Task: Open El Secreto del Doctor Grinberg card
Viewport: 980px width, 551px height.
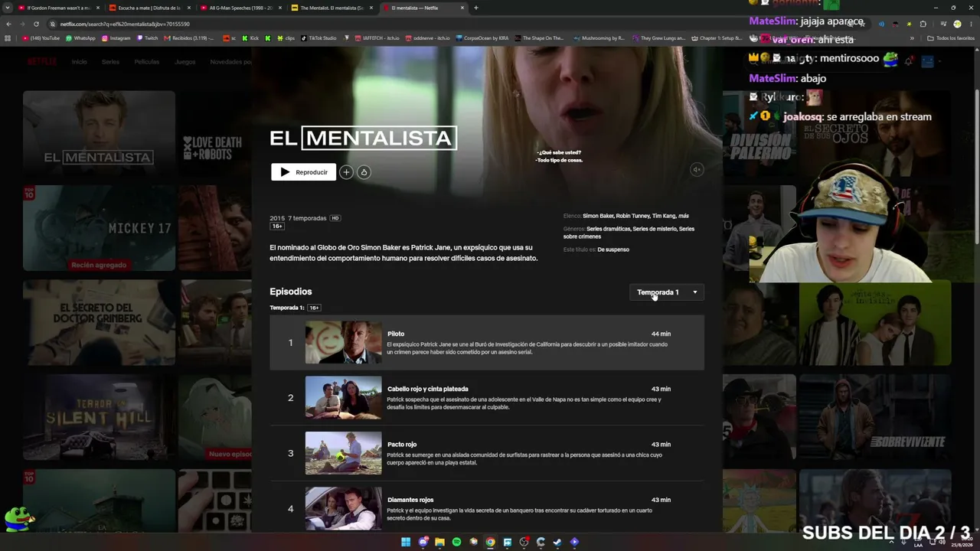Action: coord(99,322)
